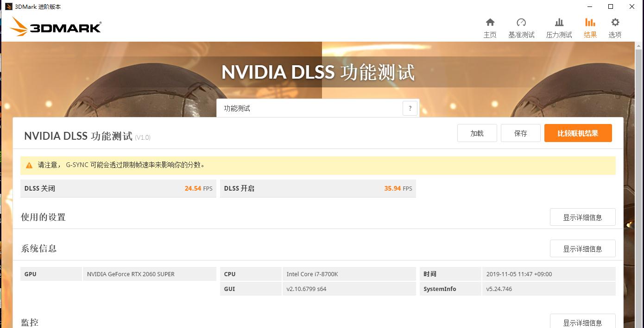Open help with the ? button

(x=410, y=108)
